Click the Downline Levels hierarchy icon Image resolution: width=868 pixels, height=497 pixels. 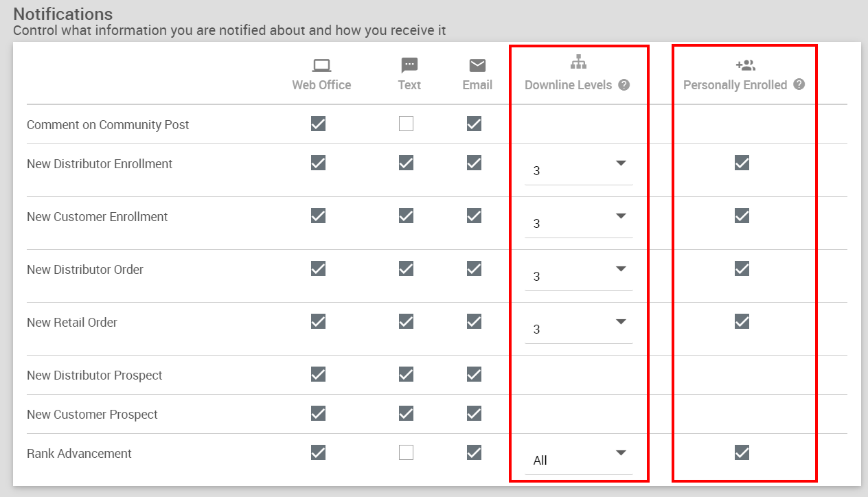pyautogui.click(x=579, y=63)
